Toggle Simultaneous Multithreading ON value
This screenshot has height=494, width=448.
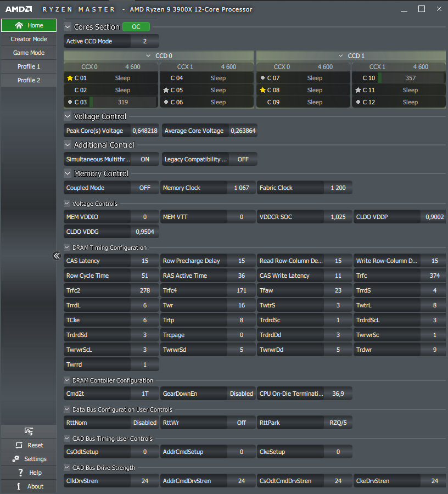click(145, 159)
